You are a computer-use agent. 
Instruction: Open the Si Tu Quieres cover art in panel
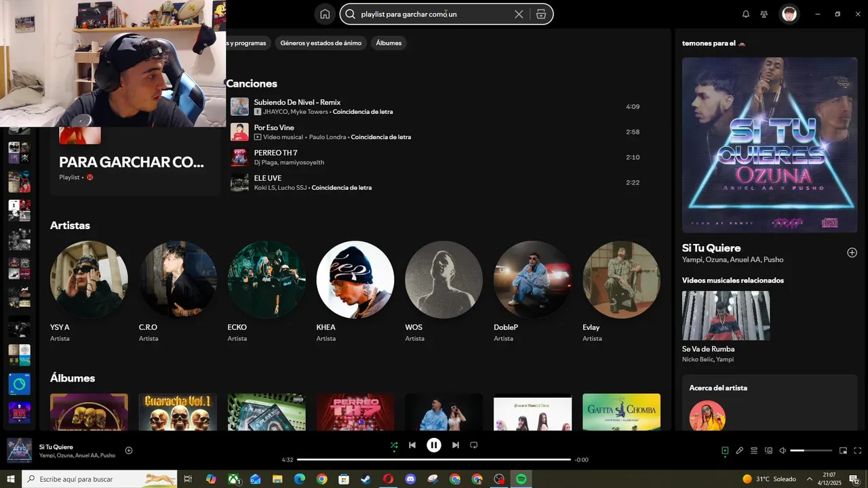click(770, 144)
